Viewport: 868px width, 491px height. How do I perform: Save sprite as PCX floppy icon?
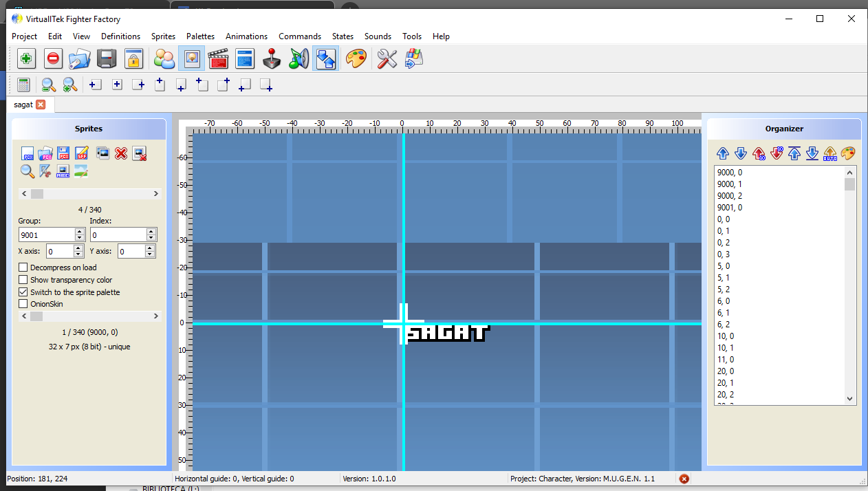(x=63, y=153)
